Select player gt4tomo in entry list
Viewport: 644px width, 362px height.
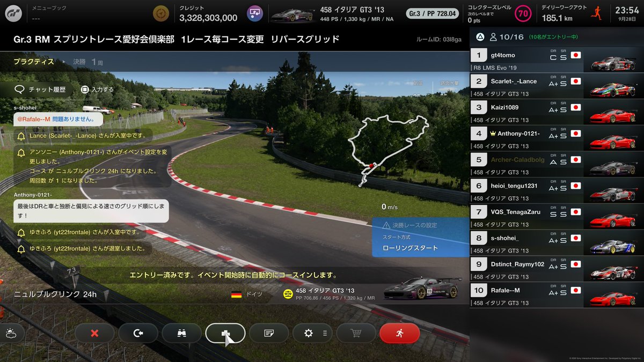click(x=557, y=60)
